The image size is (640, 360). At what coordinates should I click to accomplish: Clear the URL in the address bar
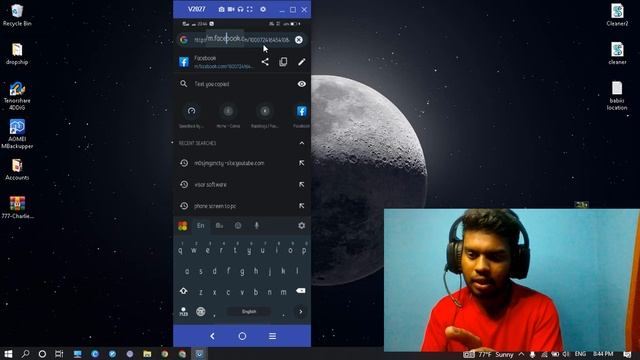pos(299,40)
